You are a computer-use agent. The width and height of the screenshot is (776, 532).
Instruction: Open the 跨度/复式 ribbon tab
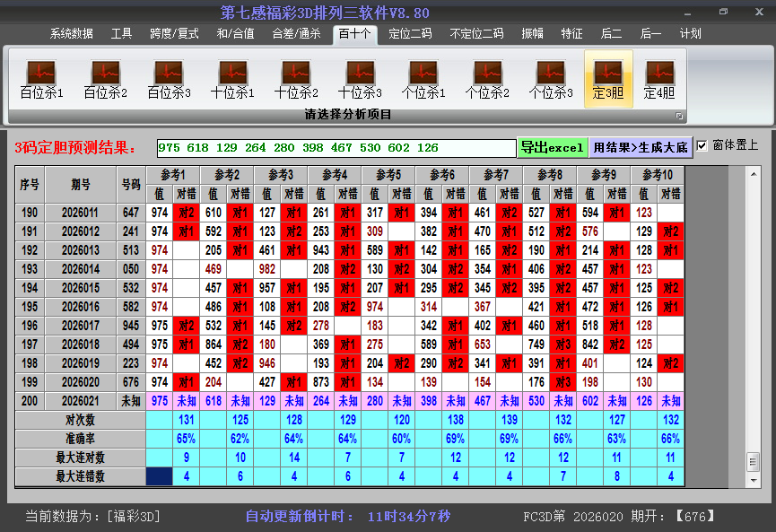pos(174,34)
